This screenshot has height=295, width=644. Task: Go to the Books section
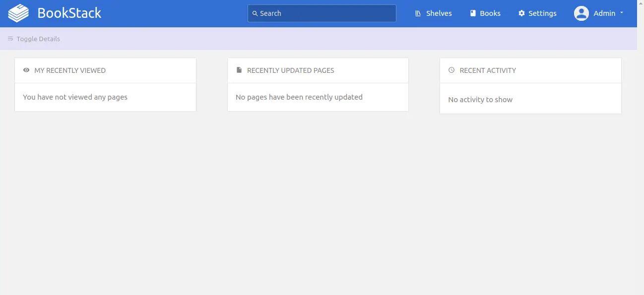(485, 13)
